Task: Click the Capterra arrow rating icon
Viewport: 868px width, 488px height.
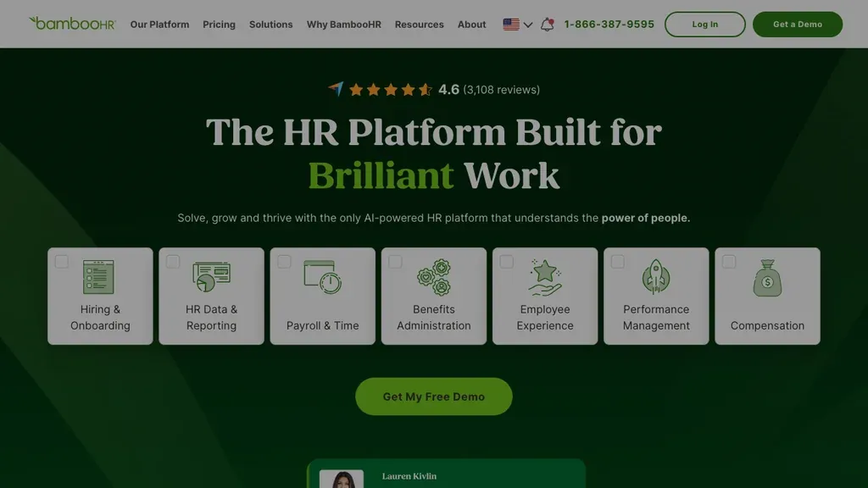Action: [336, 89]
